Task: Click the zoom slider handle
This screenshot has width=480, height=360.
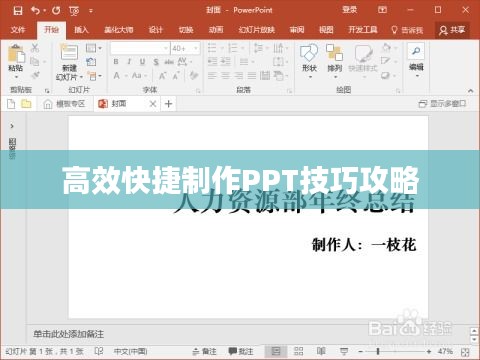Action: click(378, 351)
